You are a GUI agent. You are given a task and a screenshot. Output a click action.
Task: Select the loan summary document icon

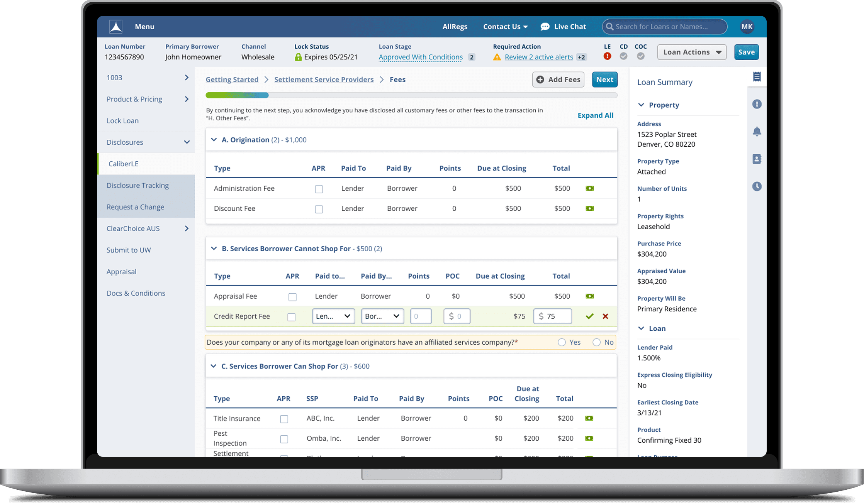[x=757, y=77]
